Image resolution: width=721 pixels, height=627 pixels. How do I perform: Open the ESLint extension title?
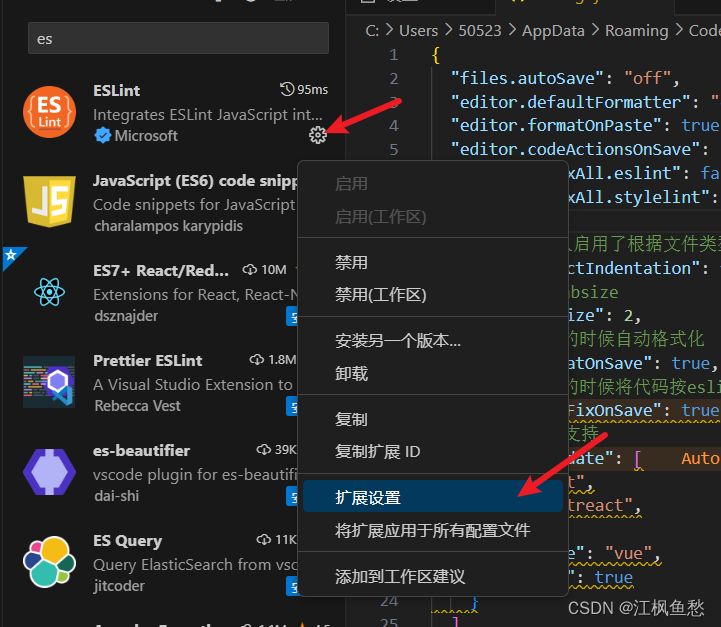(x=116, y=91)
